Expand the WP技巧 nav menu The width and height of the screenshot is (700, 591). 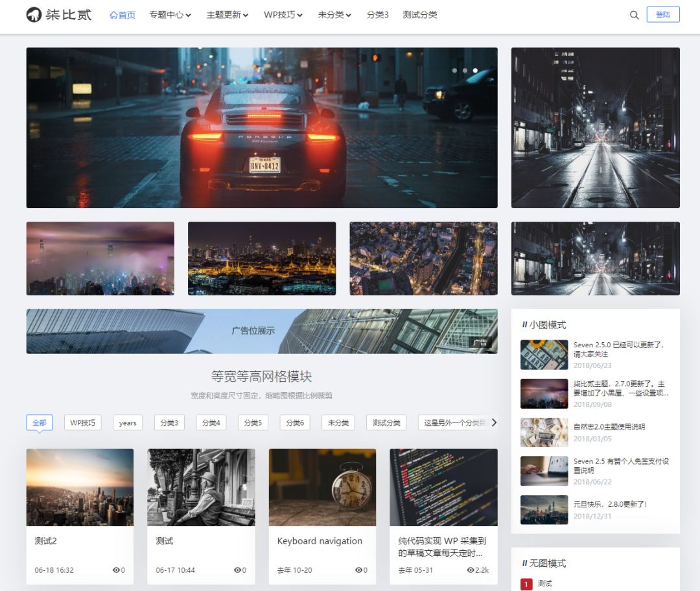[x=283, y=15]
